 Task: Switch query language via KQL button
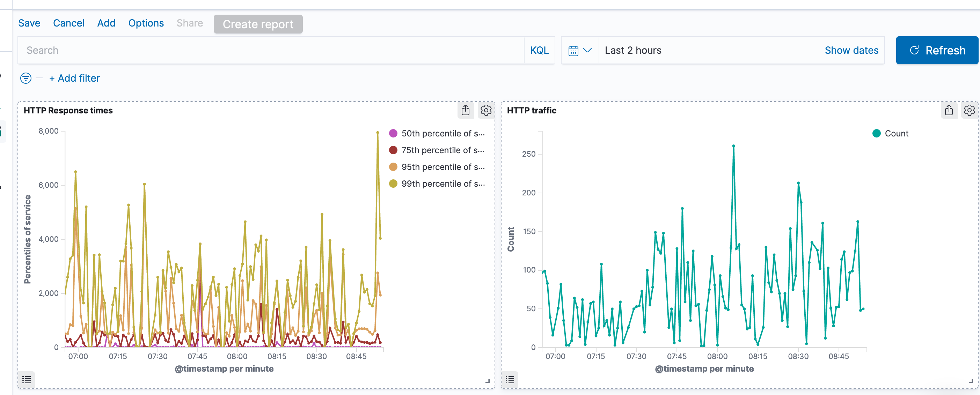click(x=540, y=51)
